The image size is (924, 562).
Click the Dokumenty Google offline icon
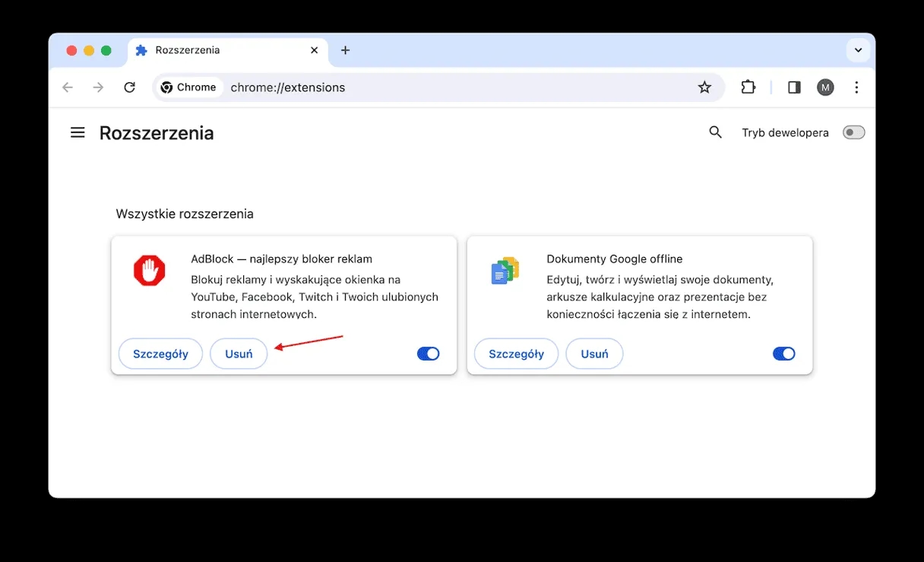coord(505,269)
